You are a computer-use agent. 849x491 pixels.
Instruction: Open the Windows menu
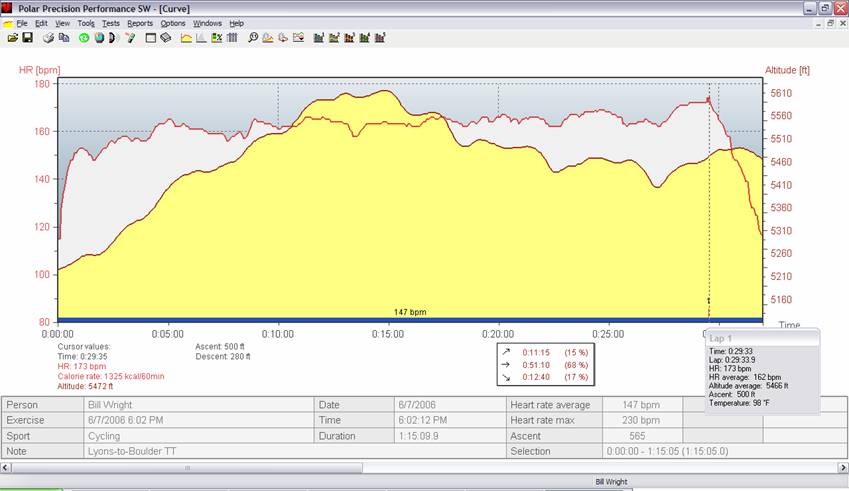207,24
